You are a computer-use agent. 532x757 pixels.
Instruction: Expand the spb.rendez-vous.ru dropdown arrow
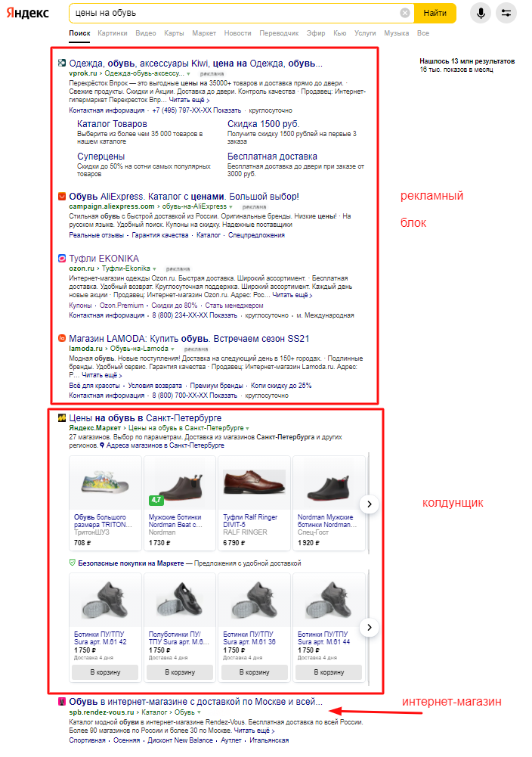(x=199, y=712)
